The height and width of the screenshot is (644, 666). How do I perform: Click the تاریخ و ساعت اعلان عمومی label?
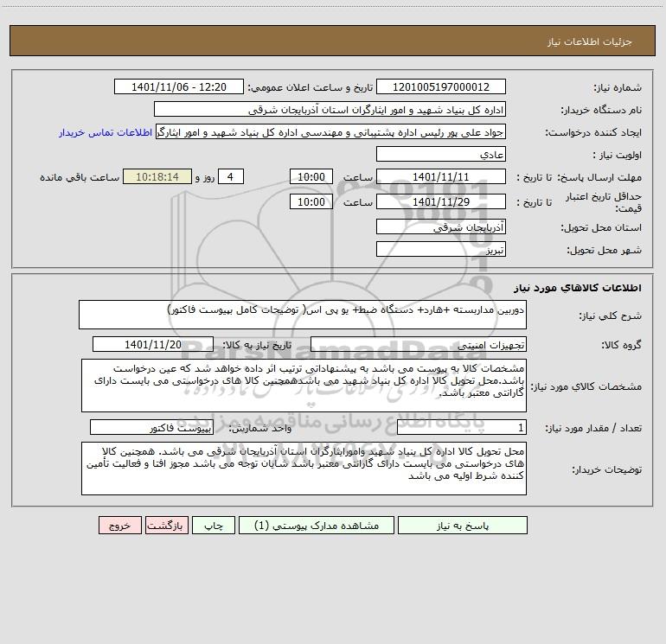click(x=311, y=87)
